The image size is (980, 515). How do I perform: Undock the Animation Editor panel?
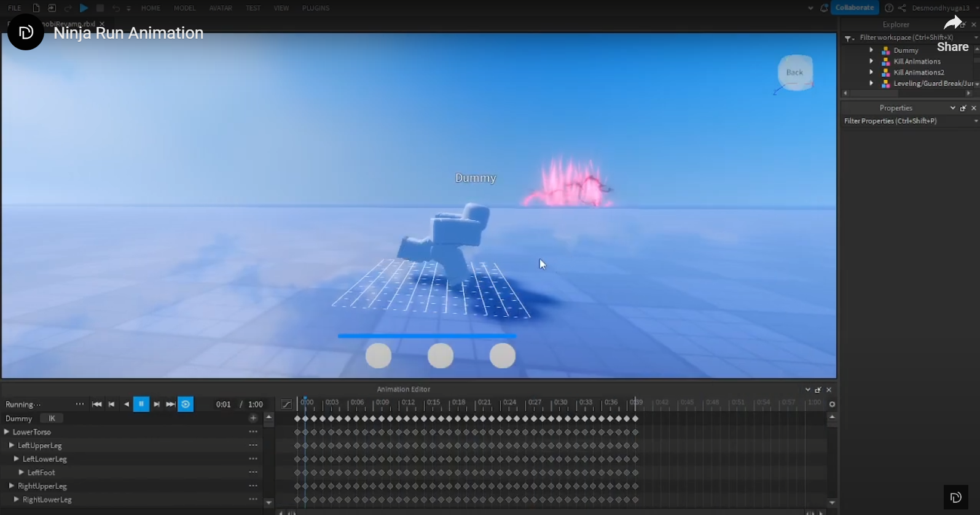click(x=818, y=390)
